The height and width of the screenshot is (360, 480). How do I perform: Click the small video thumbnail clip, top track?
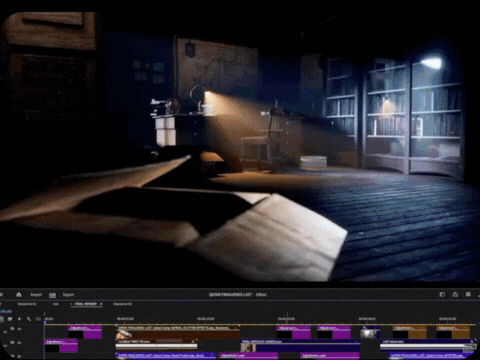click(370, 332)
